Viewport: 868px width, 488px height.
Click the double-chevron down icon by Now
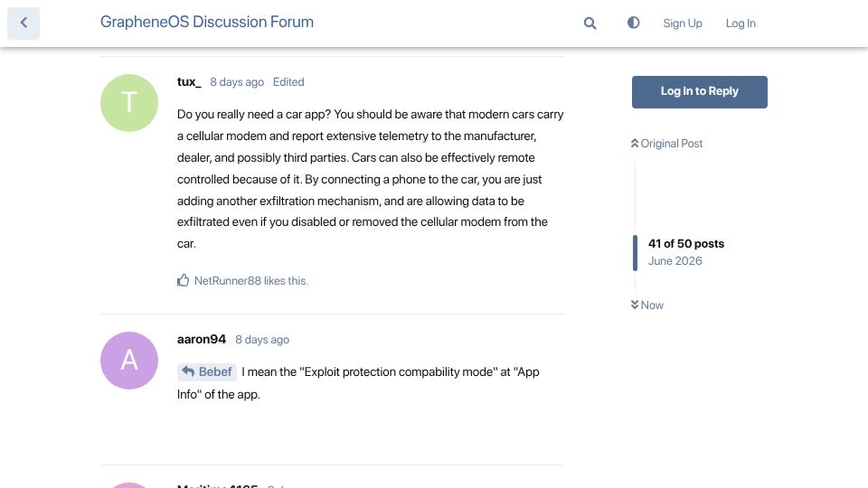(x=635, y=305)
